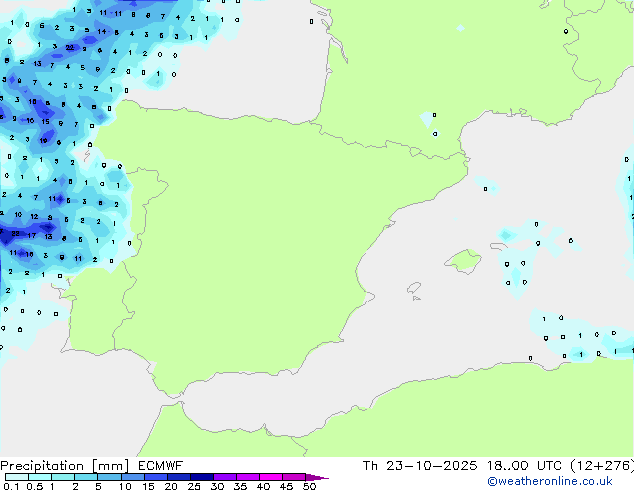634x490 pixels.
Task: Click legend tick label "40"
Action: [263, 486]
